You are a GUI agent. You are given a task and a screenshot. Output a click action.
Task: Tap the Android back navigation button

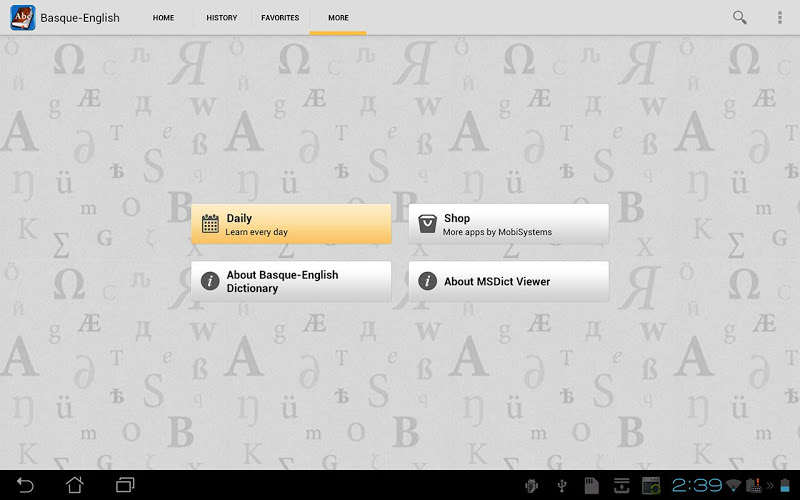[25, 485]
